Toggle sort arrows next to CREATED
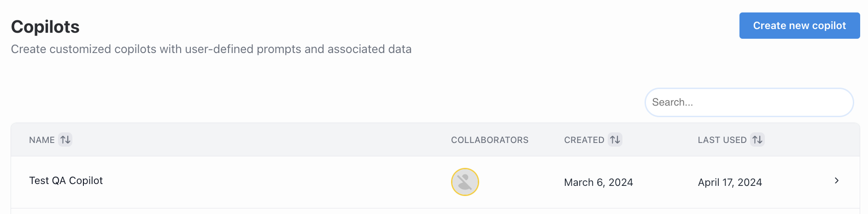The image size is (868, 214). coord(615,140)
